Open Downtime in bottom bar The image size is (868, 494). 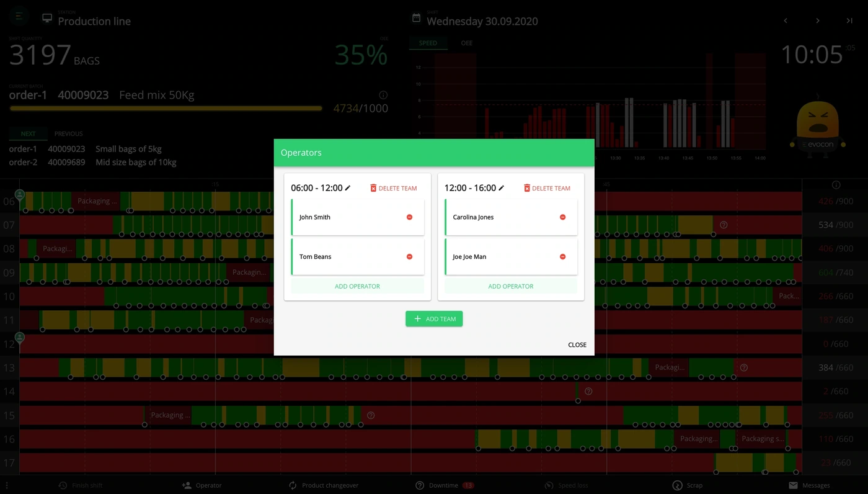(x=445, y=485)
